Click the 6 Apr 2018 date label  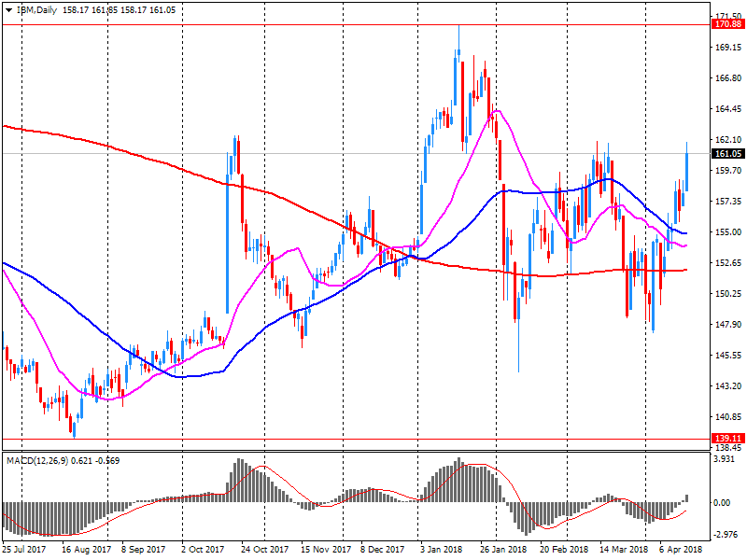681,550
